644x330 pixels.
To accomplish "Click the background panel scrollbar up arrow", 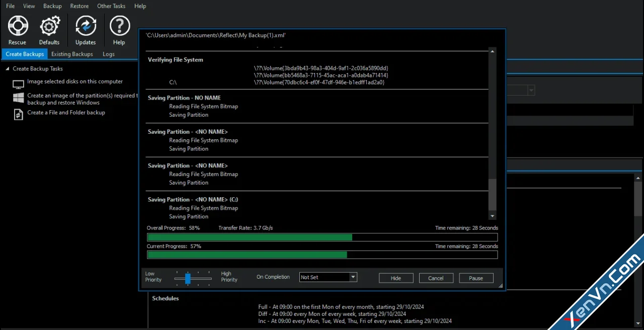I will coord(638,178).
